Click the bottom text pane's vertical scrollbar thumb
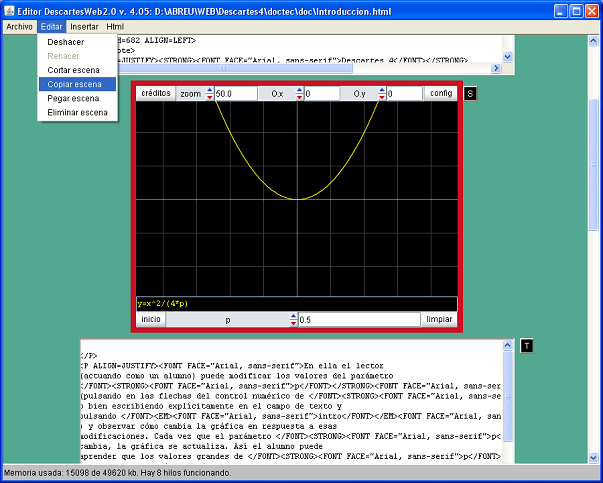The height and width of the screenshot is (483, 603). tap(508, 396)
